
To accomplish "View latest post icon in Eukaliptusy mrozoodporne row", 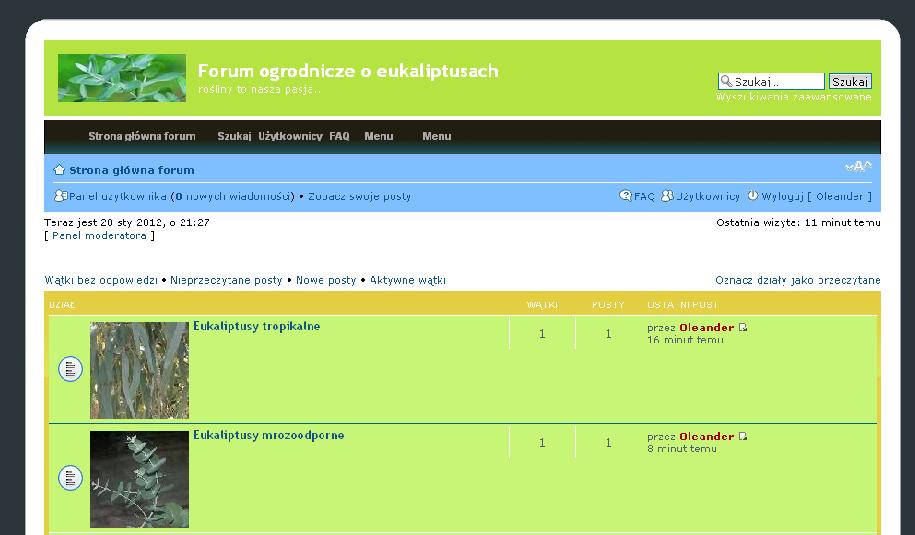I will (x=743, y=436).
